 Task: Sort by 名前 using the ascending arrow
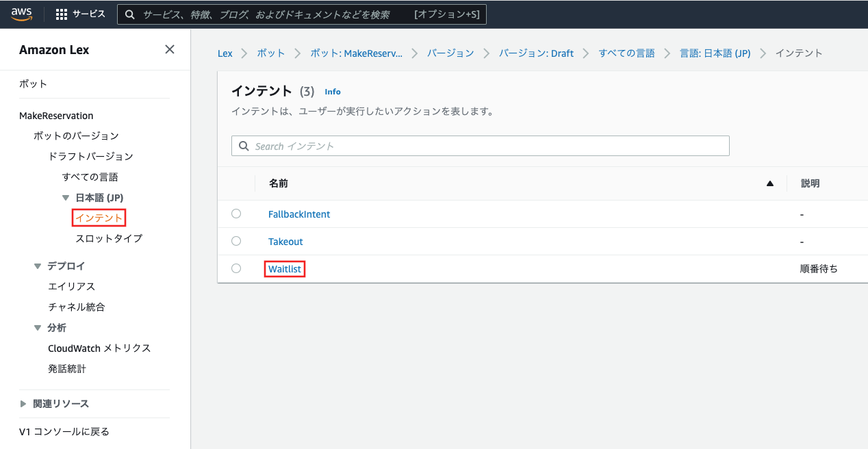(770, 183)
